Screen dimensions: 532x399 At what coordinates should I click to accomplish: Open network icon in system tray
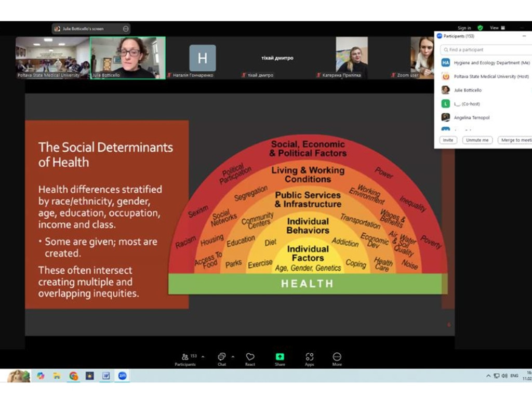[x=496, y=376]
